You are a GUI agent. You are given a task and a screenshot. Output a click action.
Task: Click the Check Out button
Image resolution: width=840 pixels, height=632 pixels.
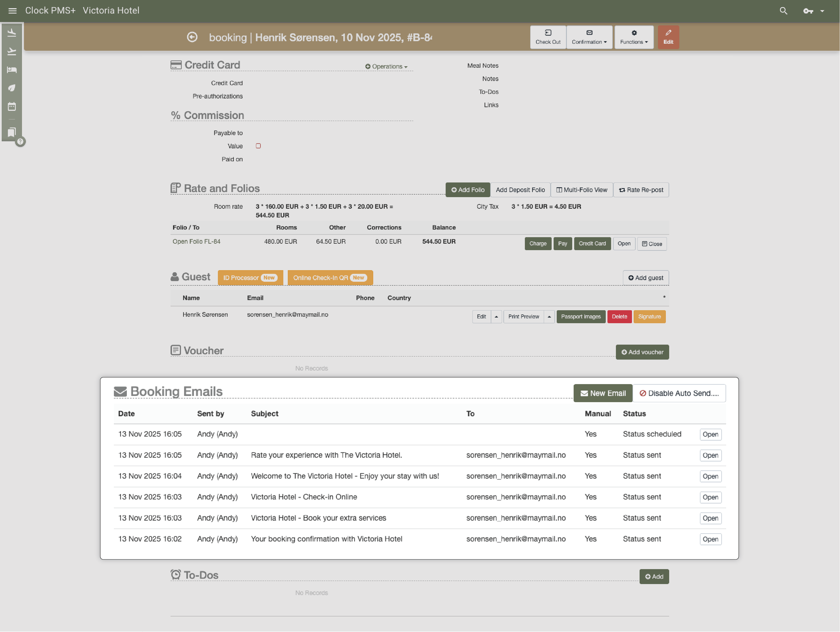click(548, 37)
